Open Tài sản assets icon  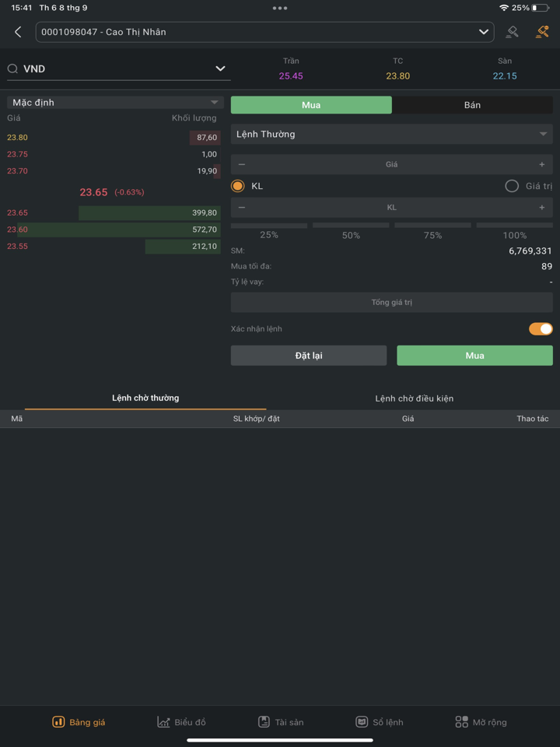tap(264, 722)
